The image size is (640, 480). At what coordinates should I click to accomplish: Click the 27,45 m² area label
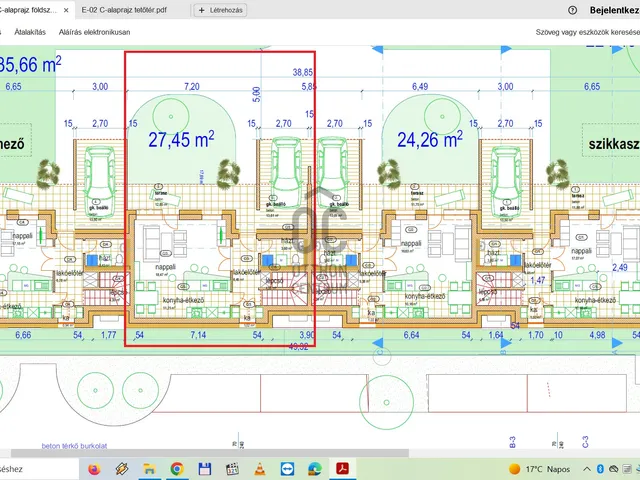click(x=181, y=140)
